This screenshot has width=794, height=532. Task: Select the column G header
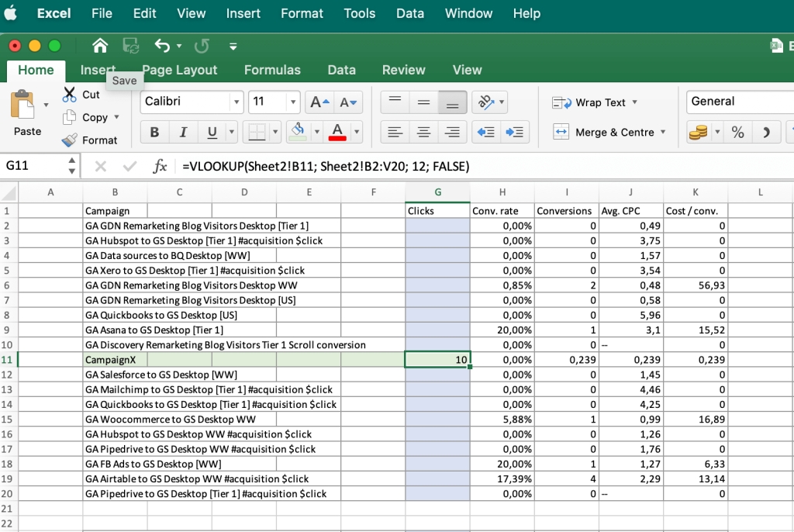tap(437, 192)
